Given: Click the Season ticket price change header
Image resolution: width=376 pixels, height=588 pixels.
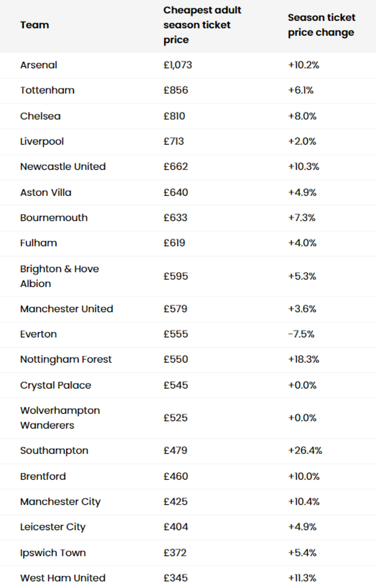Looking at the screenshot, I should (321, 25).
